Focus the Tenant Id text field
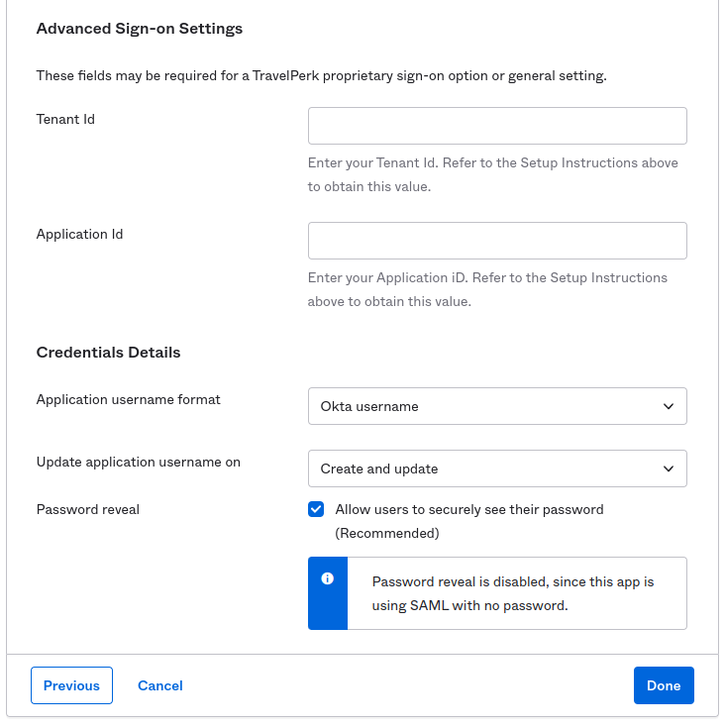 point(497,126)
